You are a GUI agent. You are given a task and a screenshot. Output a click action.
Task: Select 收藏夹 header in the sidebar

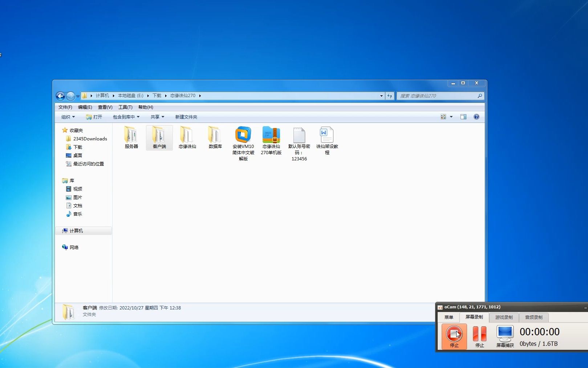click(x=73, y=130)
